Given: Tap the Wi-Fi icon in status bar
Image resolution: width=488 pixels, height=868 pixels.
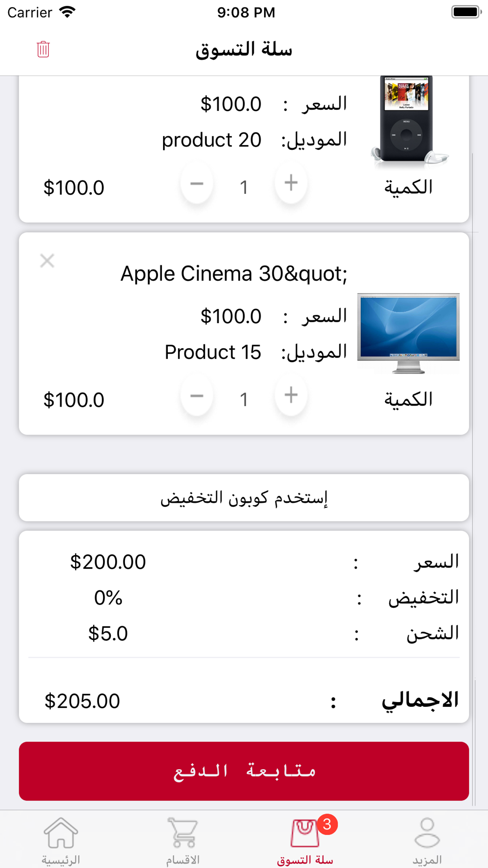Looking at the screenshot, I should pyautogui.click(x=67, y=12).
